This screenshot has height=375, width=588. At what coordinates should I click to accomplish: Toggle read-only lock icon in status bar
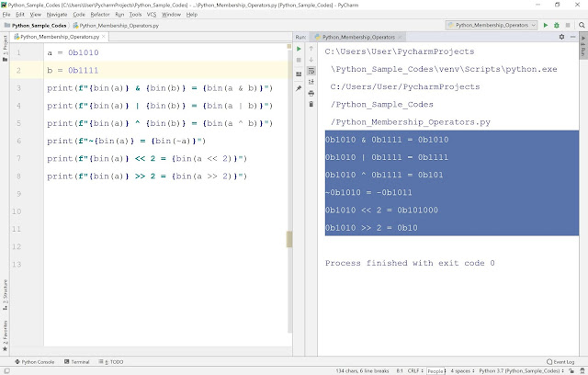tap(571, 371)
